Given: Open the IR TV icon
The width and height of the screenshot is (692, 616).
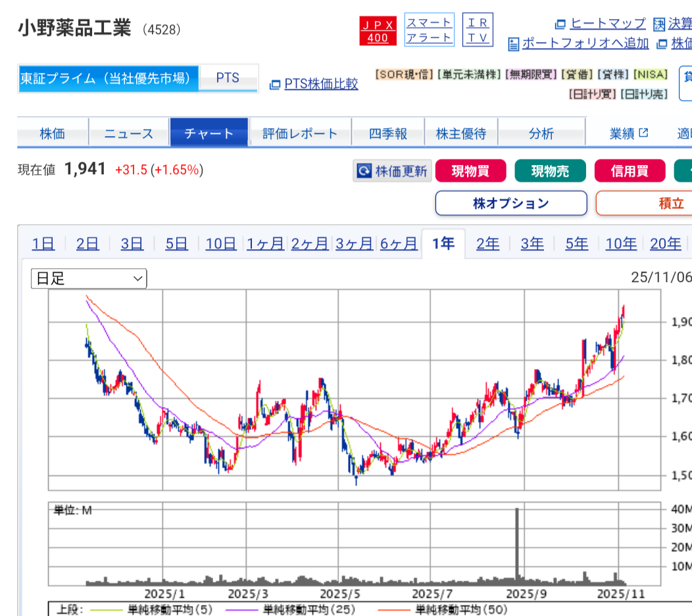Looking at the screenshot, I should tap(478, 30).
